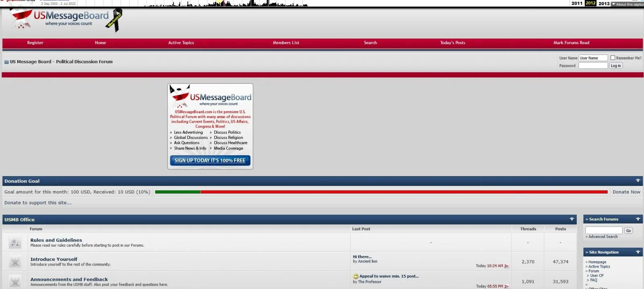Open the 'Hi there...' last post thread
The width and height of the screenshot is (644, 289).
pos(362,257)
